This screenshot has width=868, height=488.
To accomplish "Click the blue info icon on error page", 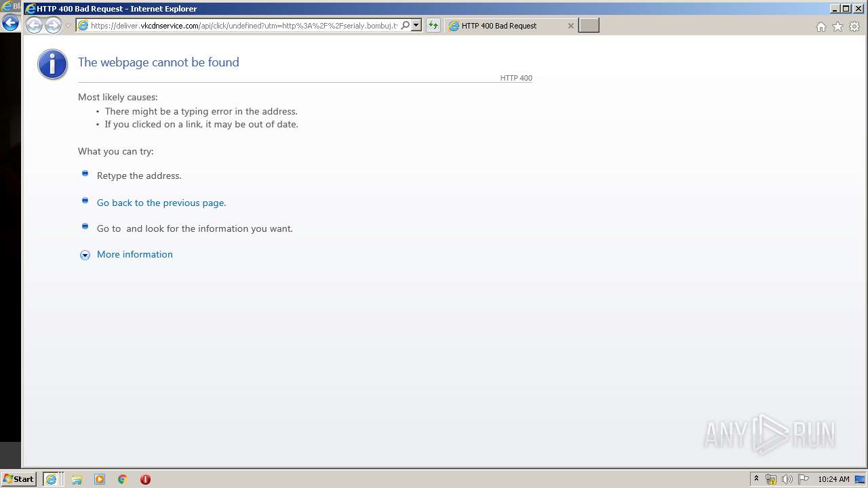I will click(x=52, y=64).
